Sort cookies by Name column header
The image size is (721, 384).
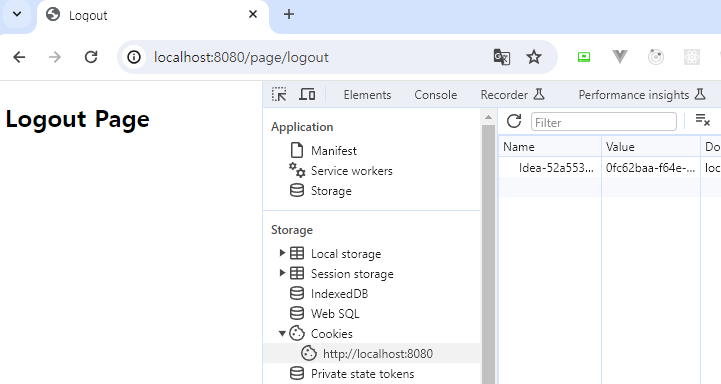pos(550,147)
